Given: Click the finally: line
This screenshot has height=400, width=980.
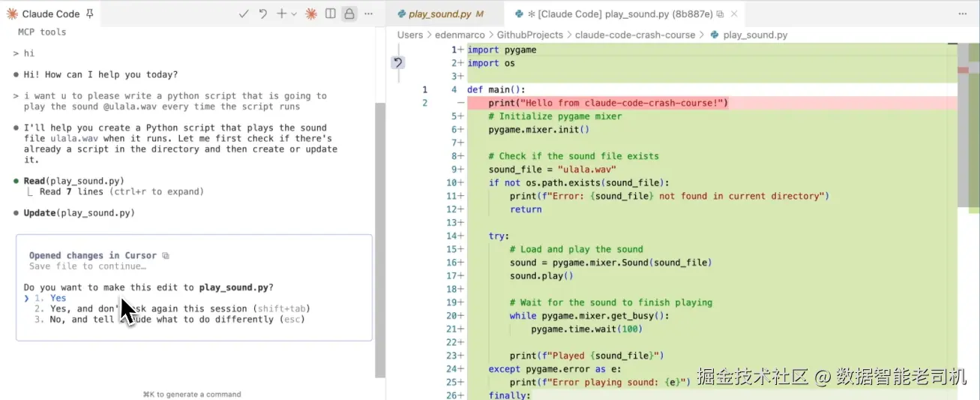Looking at the screenshot, I should (x=509, y=395).
